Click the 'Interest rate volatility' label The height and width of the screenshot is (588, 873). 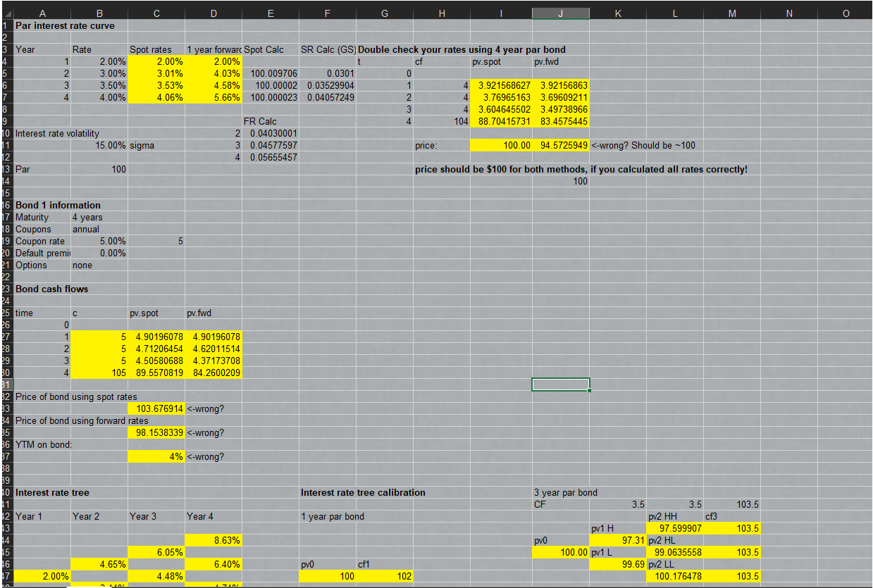pos(58,133)
